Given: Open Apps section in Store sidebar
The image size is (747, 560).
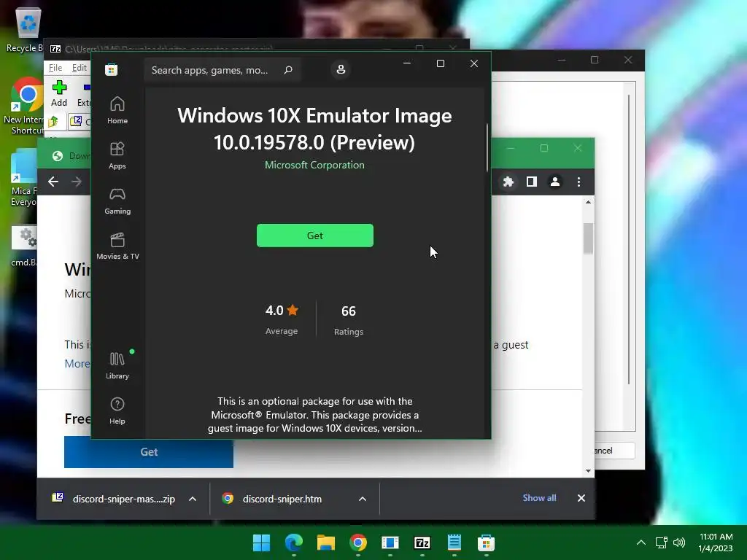Looking at the screenshot, I should pos(117,156).
